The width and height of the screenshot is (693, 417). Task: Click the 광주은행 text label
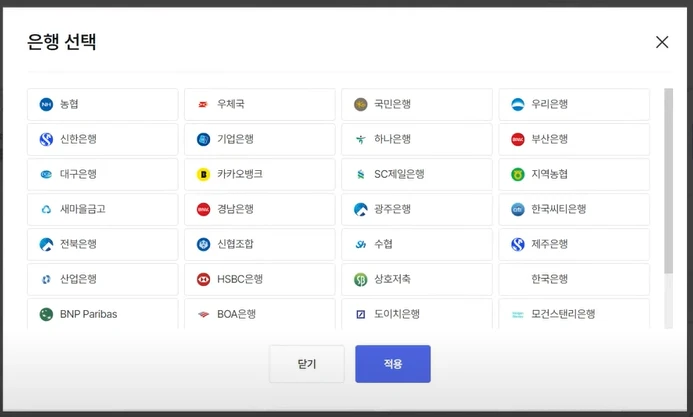[x=392, y=209]
